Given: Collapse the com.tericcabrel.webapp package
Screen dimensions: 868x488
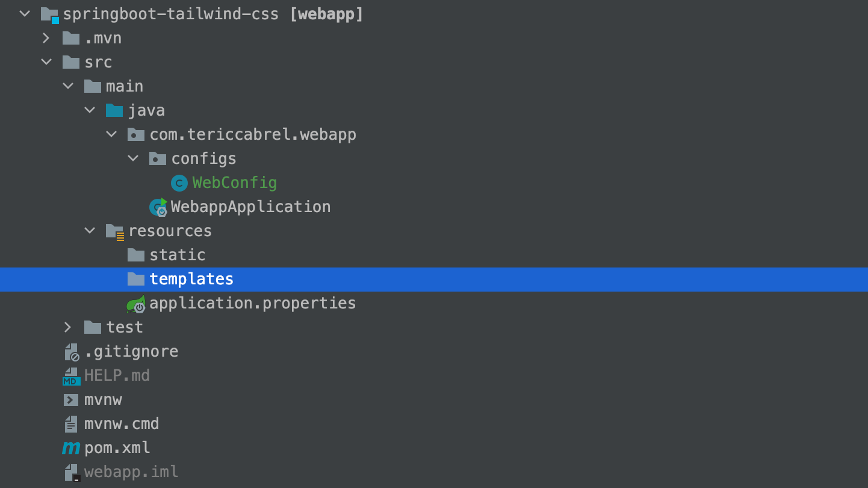Looking at the screenshot, I should point(111,134).
